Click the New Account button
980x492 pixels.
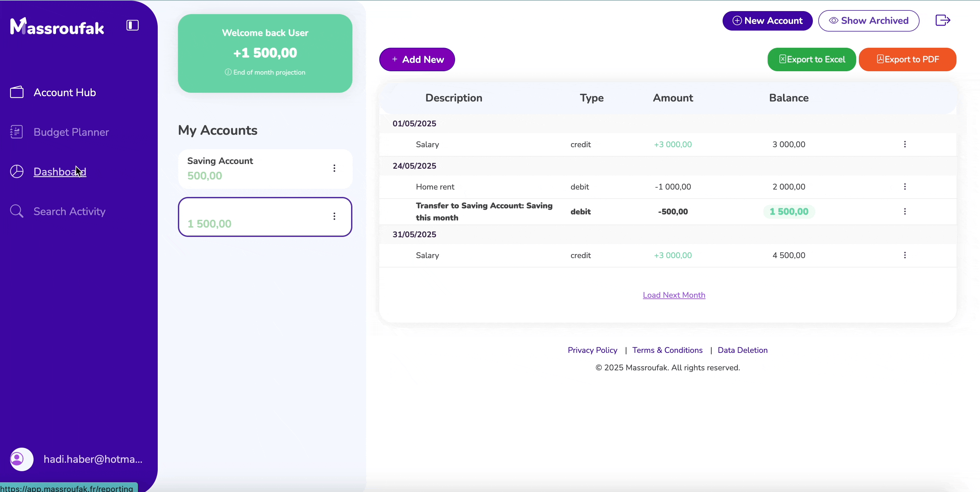[767, 20]
